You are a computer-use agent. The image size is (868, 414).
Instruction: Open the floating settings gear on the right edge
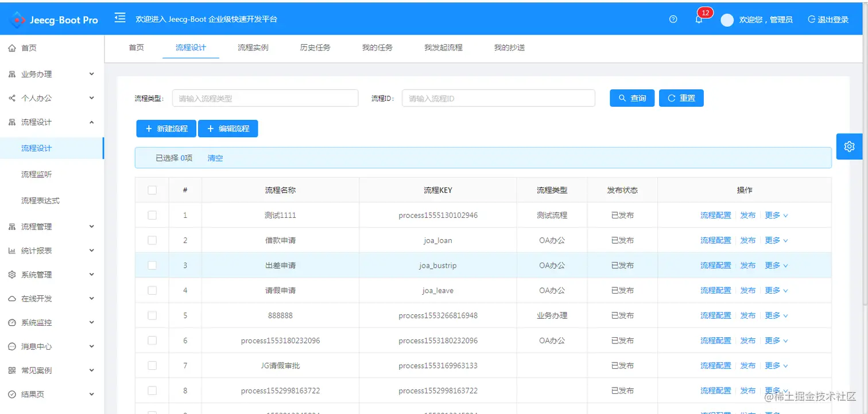coord(849,146)
